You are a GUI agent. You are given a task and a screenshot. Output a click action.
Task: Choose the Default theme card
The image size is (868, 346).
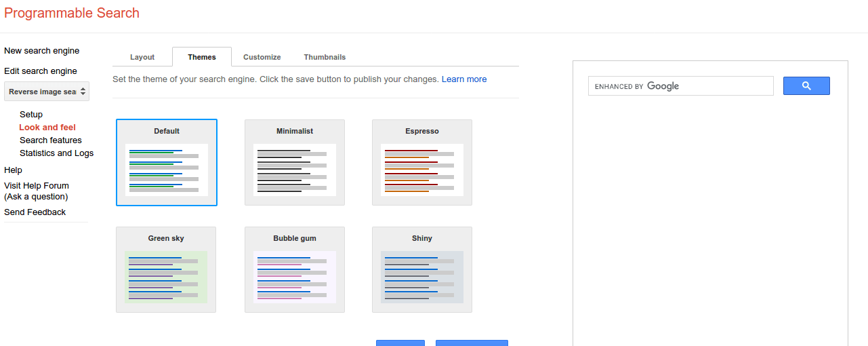167,162
